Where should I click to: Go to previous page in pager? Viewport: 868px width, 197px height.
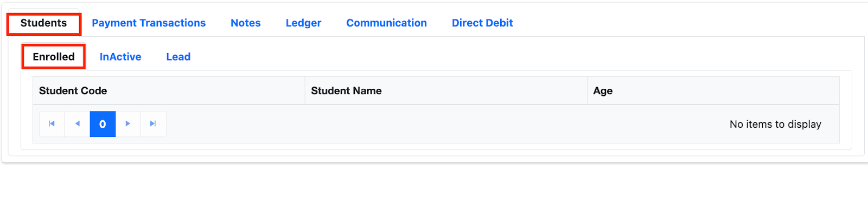click(x=78, y=124)
